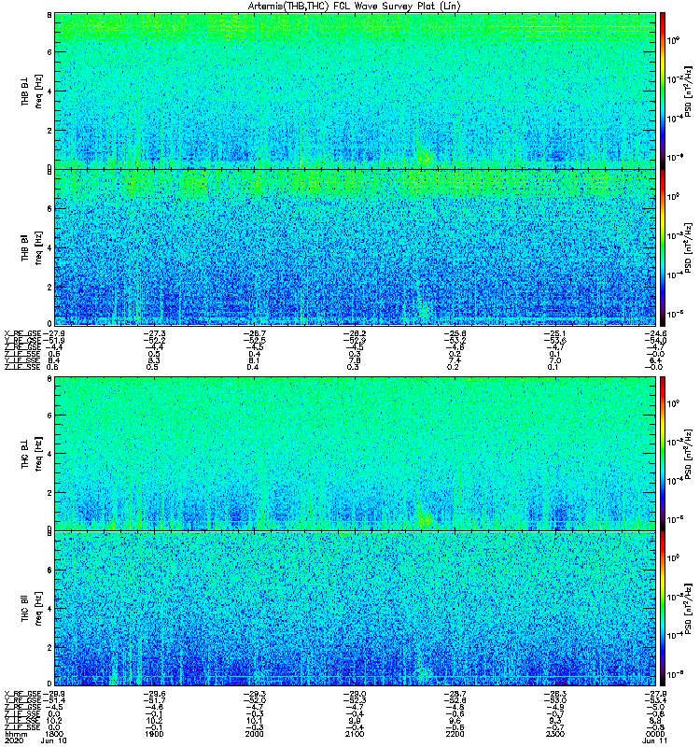
Task: Click the -25.6 X_RE_GSE value
Action: coord(455,333)
